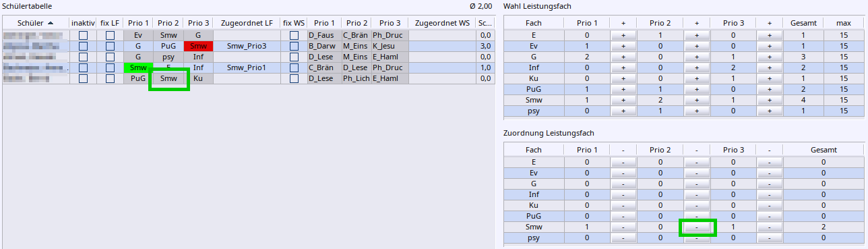This screenshot has width=868, height=249.
Task: Click the Zugeordnet LF column header
Action: point(247,23)
